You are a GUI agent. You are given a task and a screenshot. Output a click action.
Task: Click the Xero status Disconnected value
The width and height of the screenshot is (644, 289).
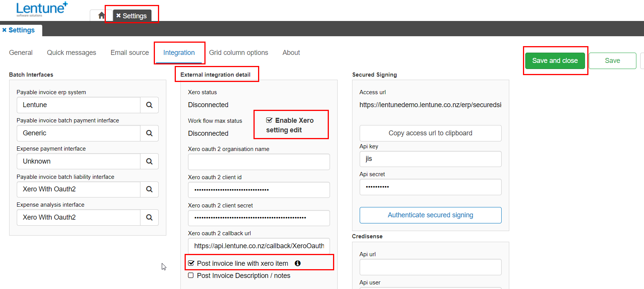208,105
